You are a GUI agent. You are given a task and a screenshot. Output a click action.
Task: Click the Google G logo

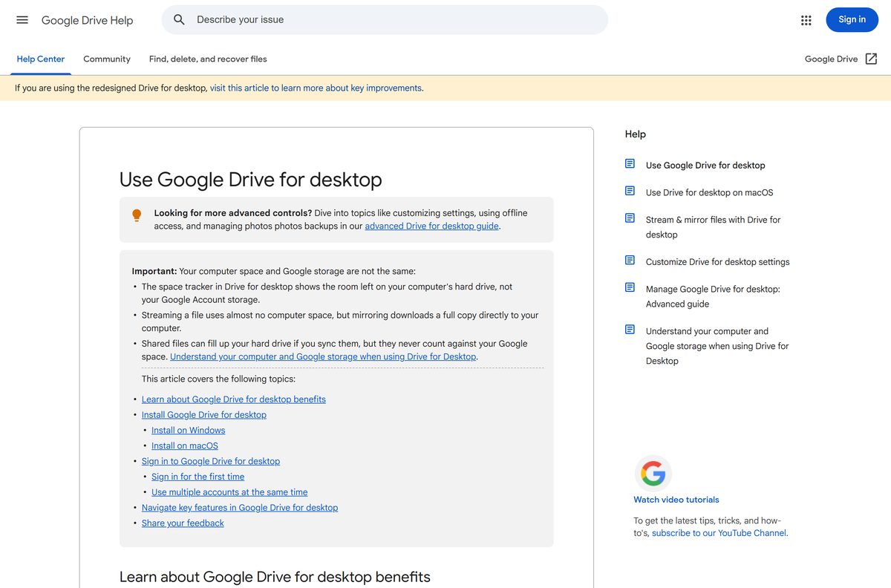(x=653, y=473)
